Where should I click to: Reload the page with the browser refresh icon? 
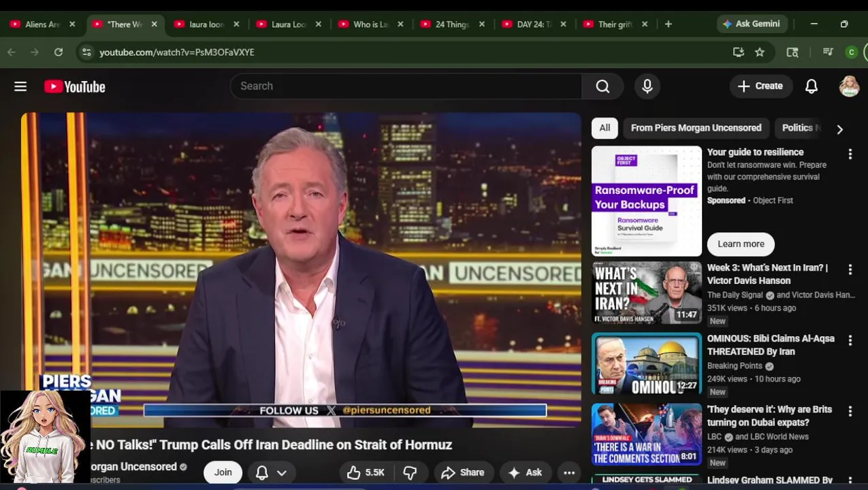pos(59,52)
